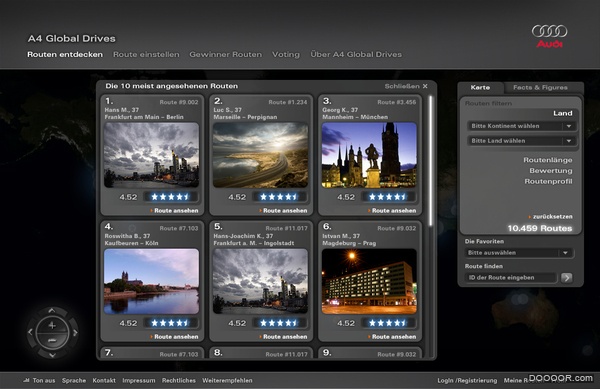Reset filters with zurücksetzen
The image size is (600, 389).
(x=551, y=217)
